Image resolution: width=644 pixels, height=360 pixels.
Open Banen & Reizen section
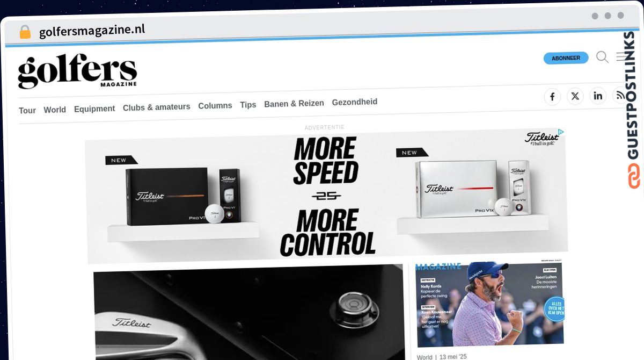pyautogui.click(x=294, y=104)
